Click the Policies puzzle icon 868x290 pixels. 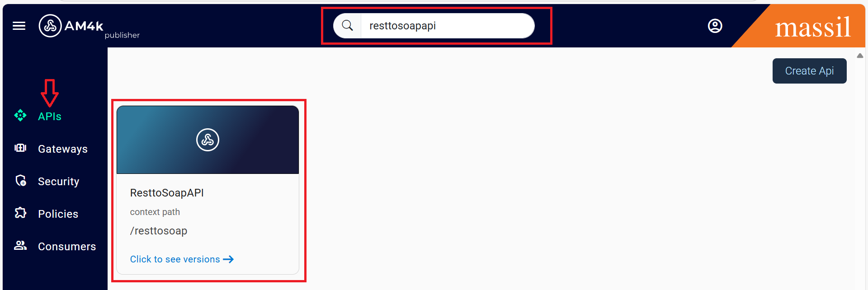[20, 213]
